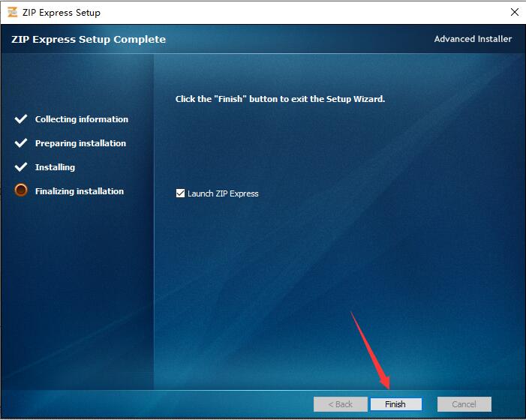Image resolution: width=526 pixels, height=420 pixels.
Task: Close the ZIP Express Setup window
Action: coord(514,13)
